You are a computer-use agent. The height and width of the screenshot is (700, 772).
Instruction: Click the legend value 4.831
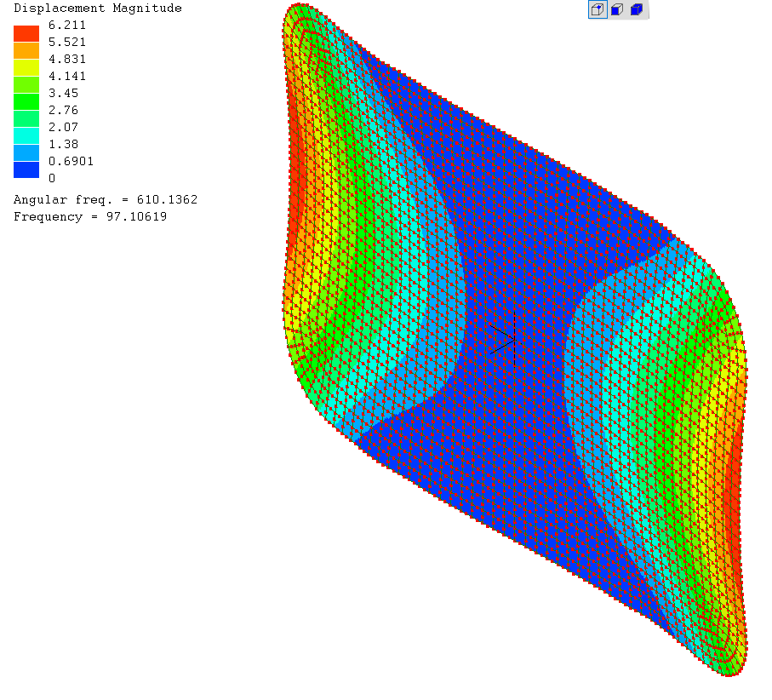pos(67,59)
